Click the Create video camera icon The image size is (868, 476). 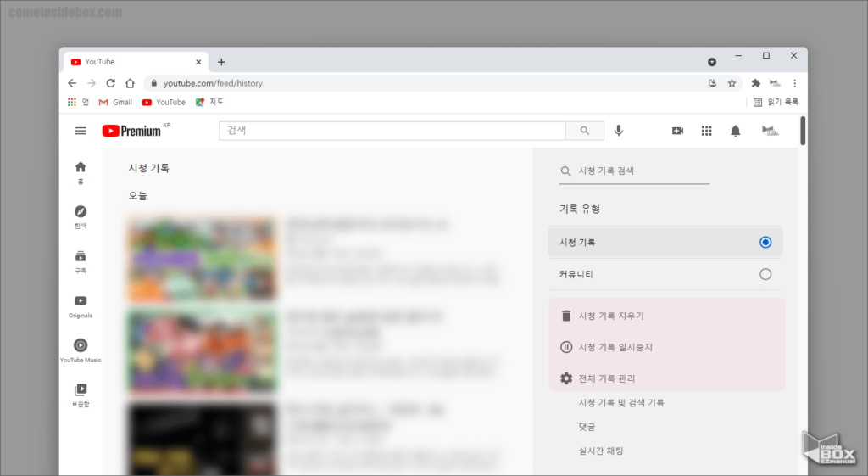pos(677,131)
